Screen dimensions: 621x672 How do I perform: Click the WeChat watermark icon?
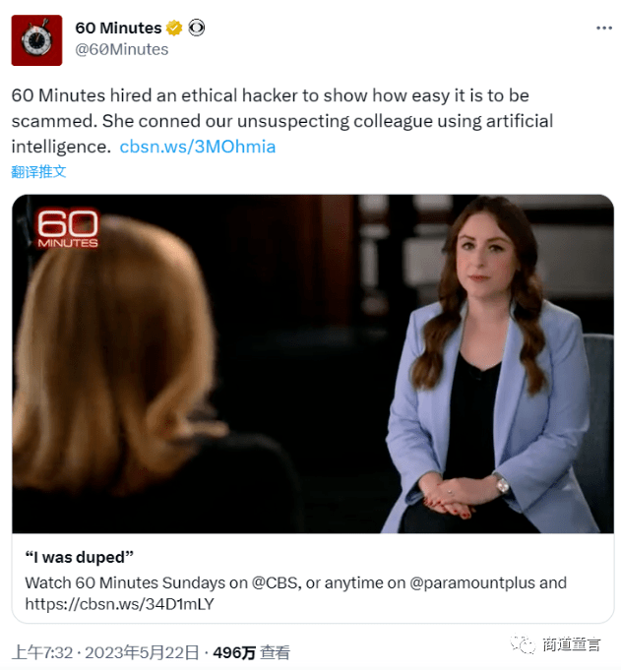coord(523,644)
